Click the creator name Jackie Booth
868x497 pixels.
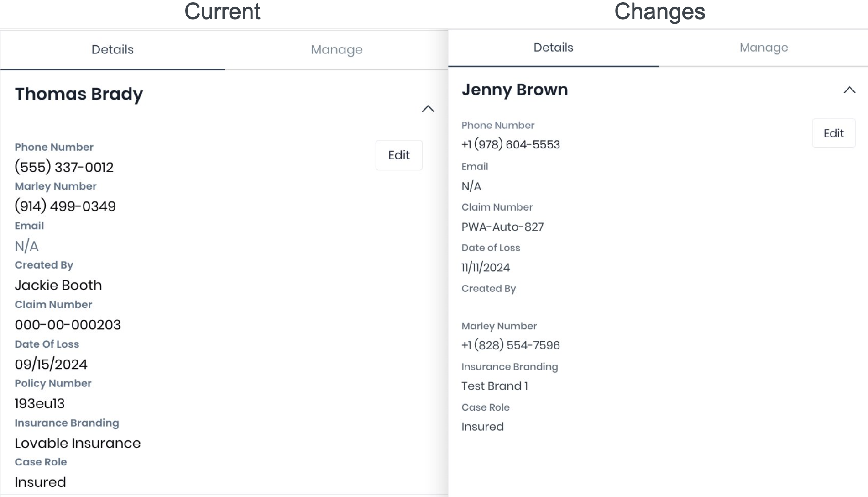coord(58,286)
